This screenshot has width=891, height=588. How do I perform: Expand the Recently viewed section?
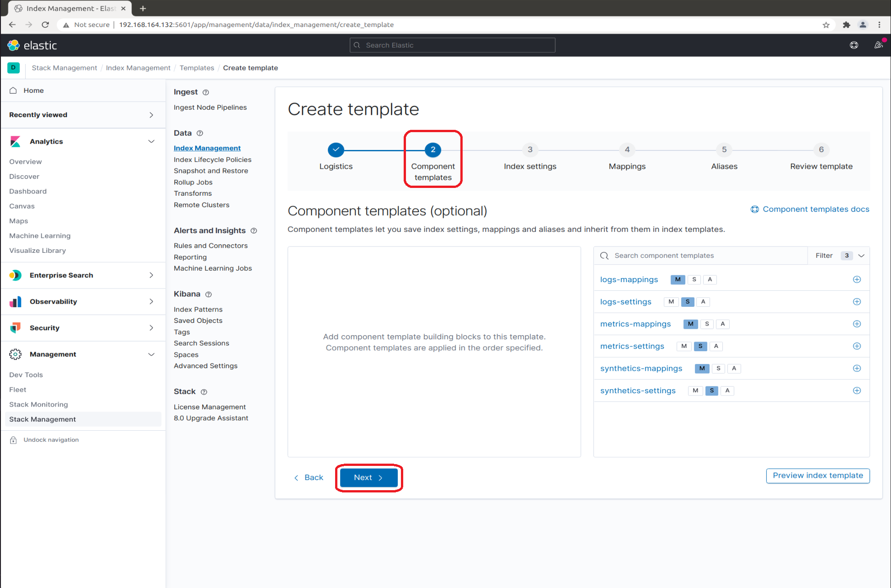tap(151, 115)
